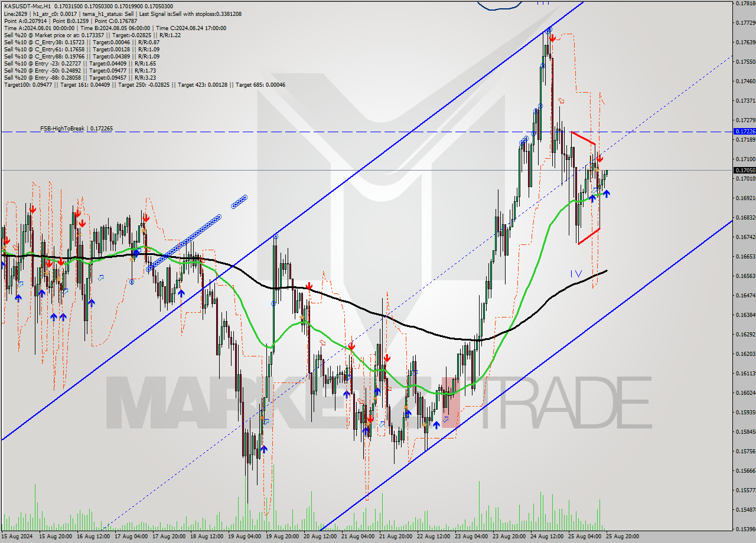Click the 0.17371 price axis label
The width and height of the screenshot is (756, 543).
[x=746, y=100]
